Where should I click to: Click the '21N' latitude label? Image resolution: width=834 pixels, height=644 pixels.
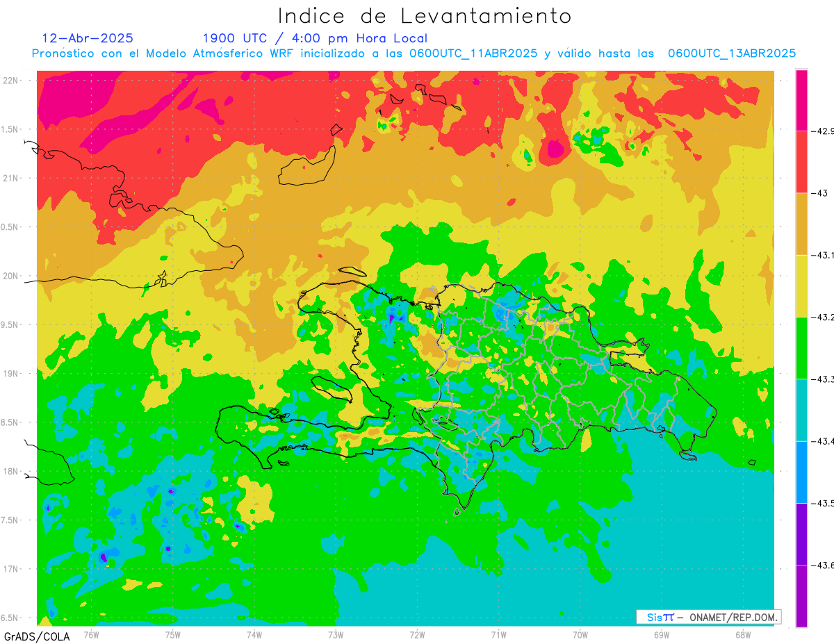tap(11, 179)
